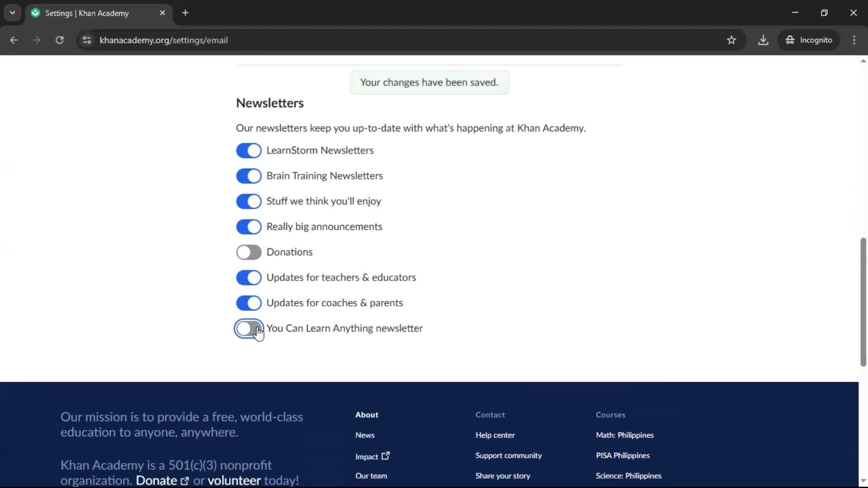Open Science: Philippines course link

click(628, 476)
